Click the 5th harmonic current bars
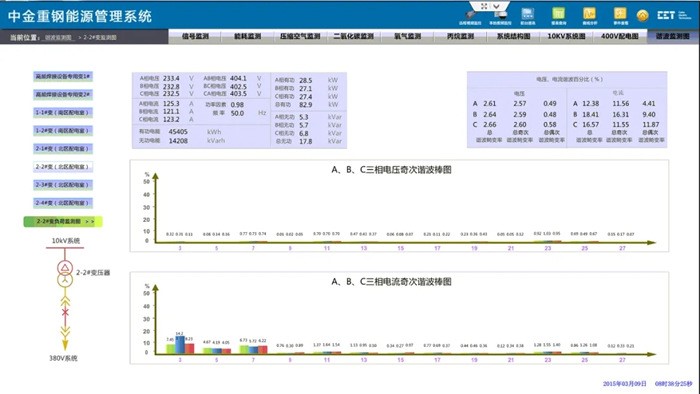This screenshot has width=700, height=394. point(217,351)
